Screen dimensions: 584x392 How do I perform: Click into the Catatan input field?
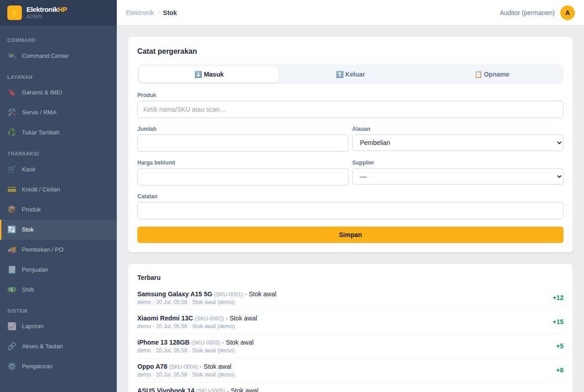click(350, 211)
